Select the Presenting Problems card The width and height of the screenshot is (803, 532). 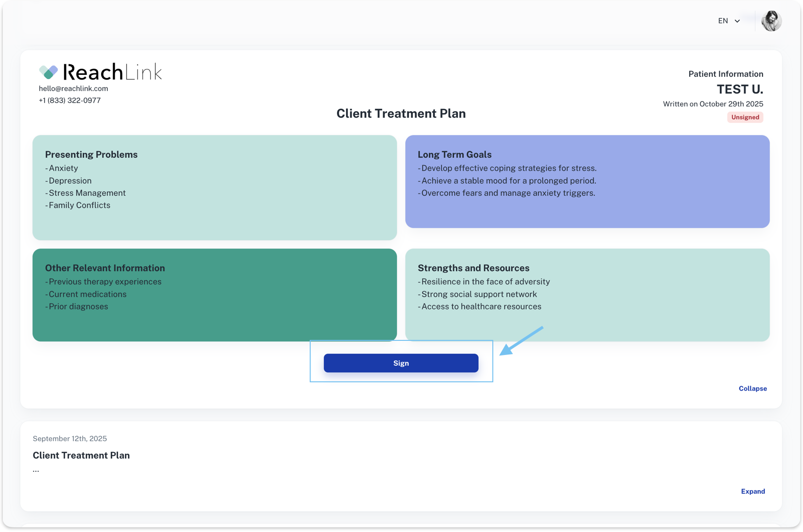[215, 187]
